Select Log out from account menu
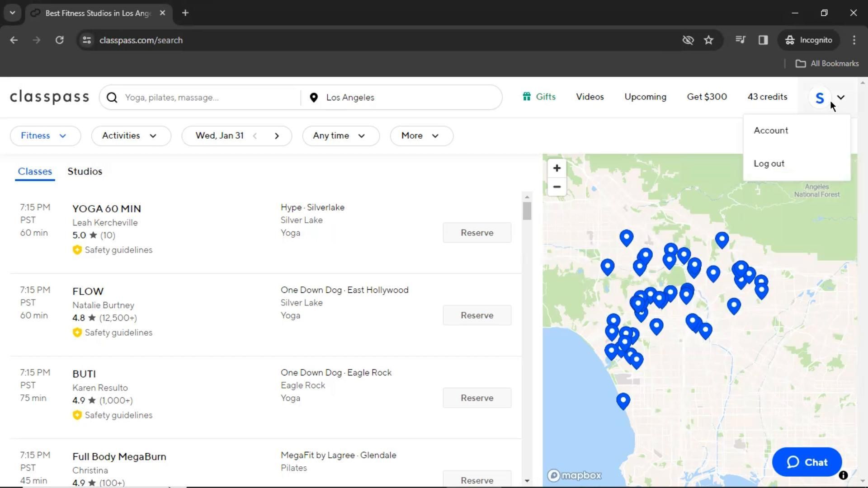This screenshot has width=868, height=488. click(769, 164)
